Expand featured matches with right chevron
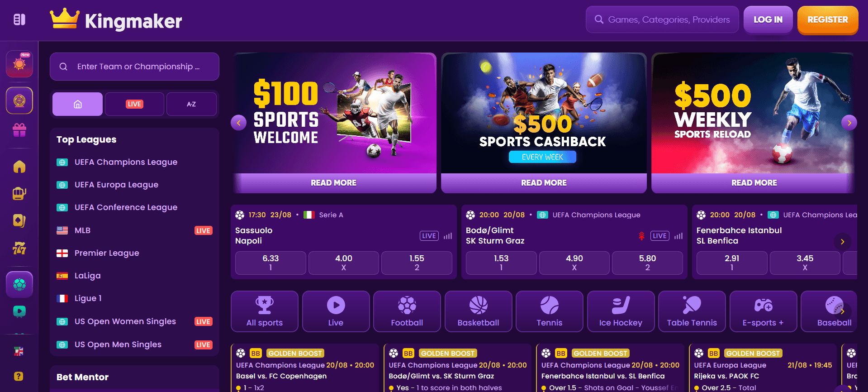 842,242
